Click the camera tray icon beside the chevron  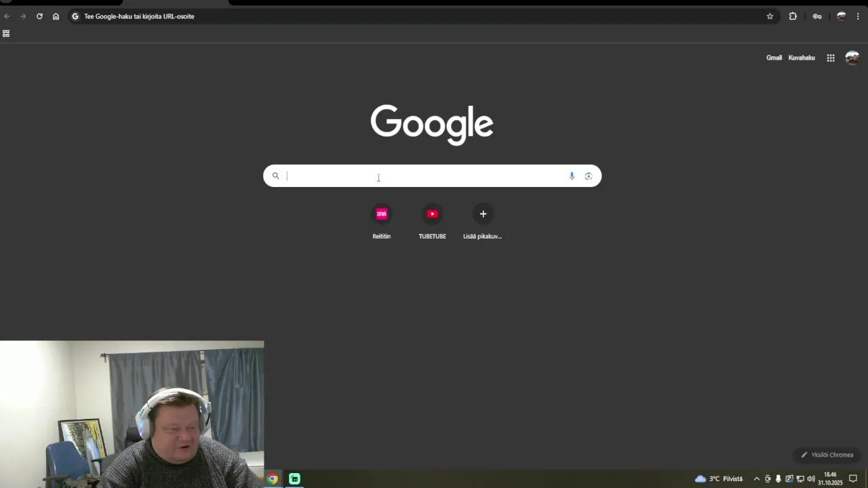pyautogui.click(x=768, y=479)
